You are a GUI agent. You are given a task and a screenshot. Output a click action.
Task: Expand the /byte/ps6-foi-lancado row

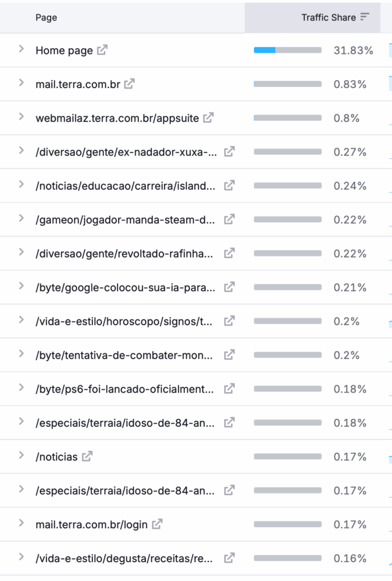coord(21,388)
